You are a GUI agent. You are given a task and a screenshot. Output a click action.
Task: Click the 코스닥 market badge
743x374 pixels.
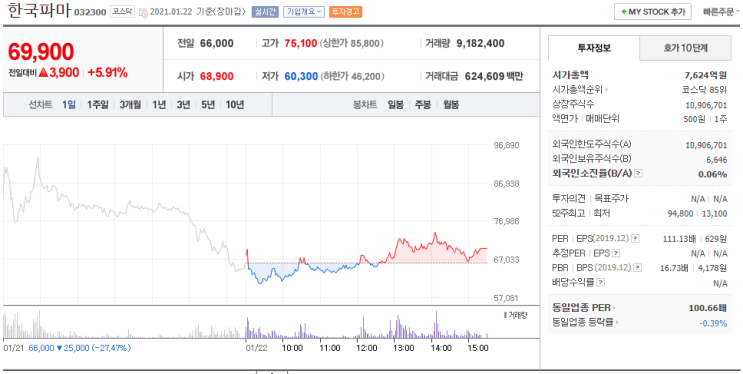click(122, 12)
